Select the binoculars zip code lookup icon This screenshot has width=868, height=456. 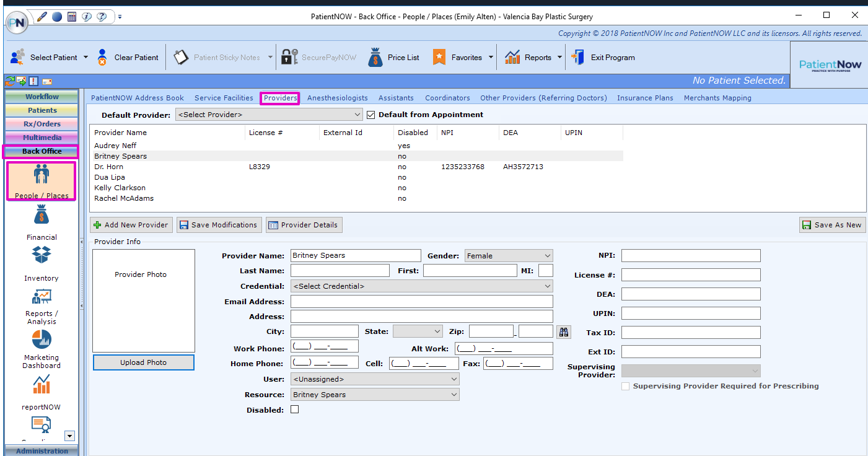(563, 331)
